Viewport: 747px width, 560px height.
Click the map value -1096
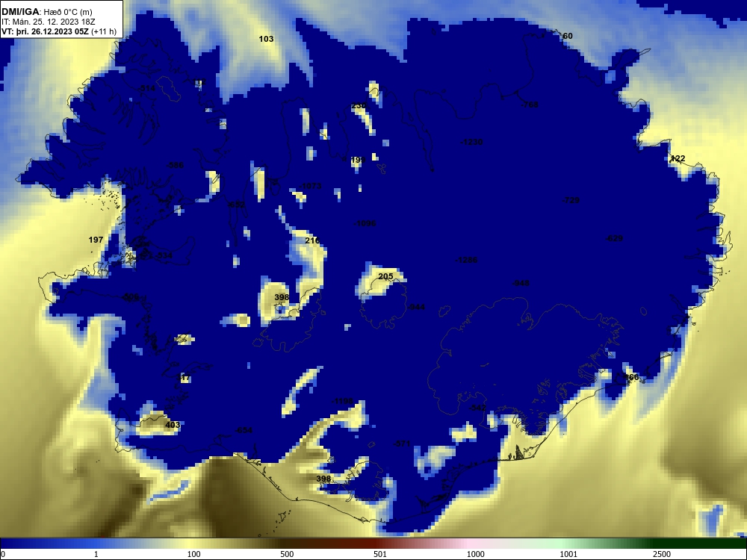(x=365, y=223)
